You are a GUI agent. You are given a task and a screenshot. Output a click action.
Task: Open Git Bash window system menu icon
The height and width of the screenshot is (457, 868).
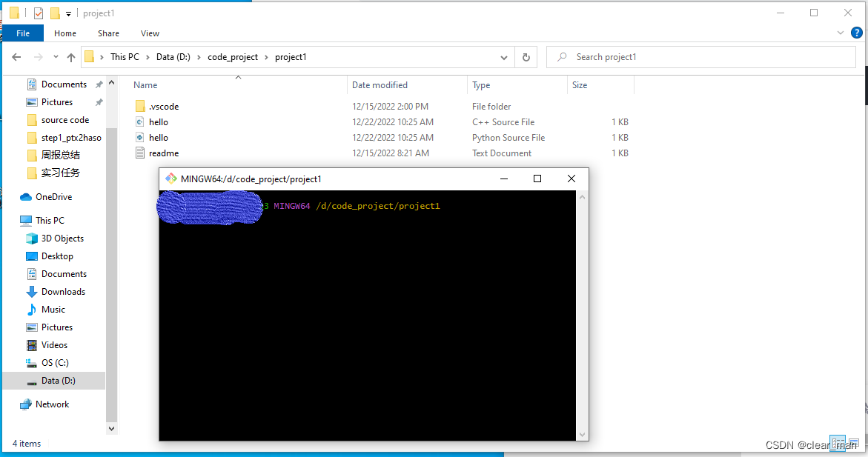(x=171, y=179)
